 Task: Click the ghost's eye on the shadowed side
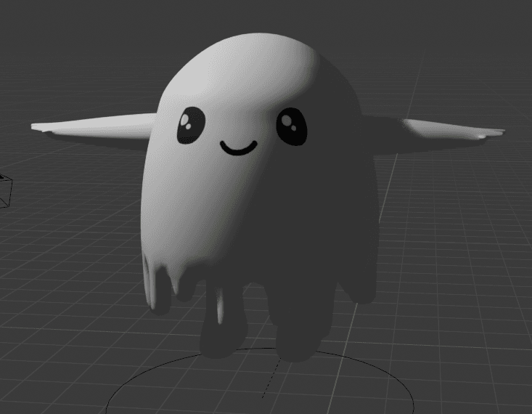pyautogui.click(x=292, y=126)
